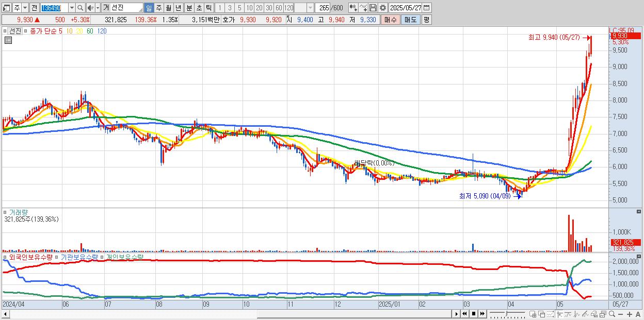Click the trend line icon in bottom toolbar
644x320 pixels.
569,314
